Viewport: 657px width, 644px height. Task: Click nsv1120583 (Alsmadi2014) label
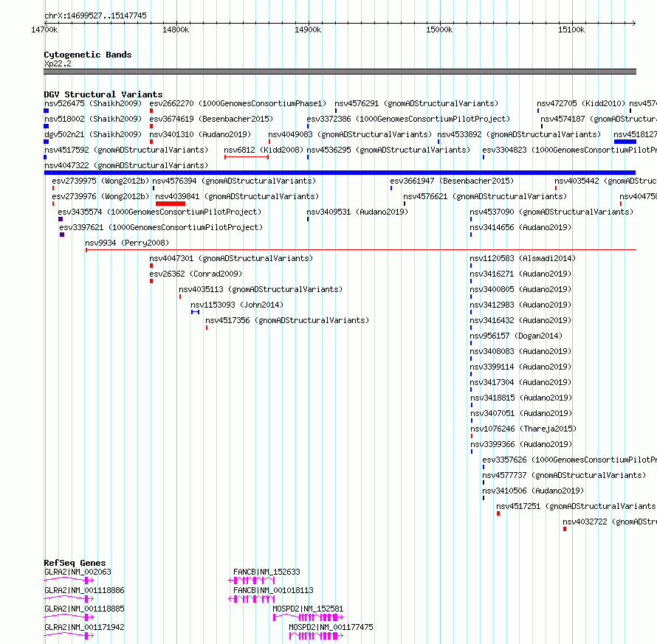(x=523, y=258)
